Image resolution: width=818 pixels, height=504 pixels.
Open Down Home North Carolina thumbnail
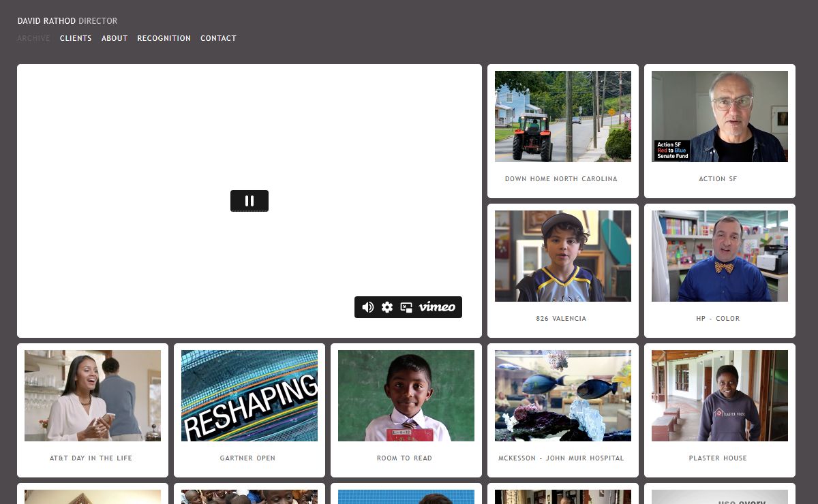pyautogui.click(x=563, y=116)
